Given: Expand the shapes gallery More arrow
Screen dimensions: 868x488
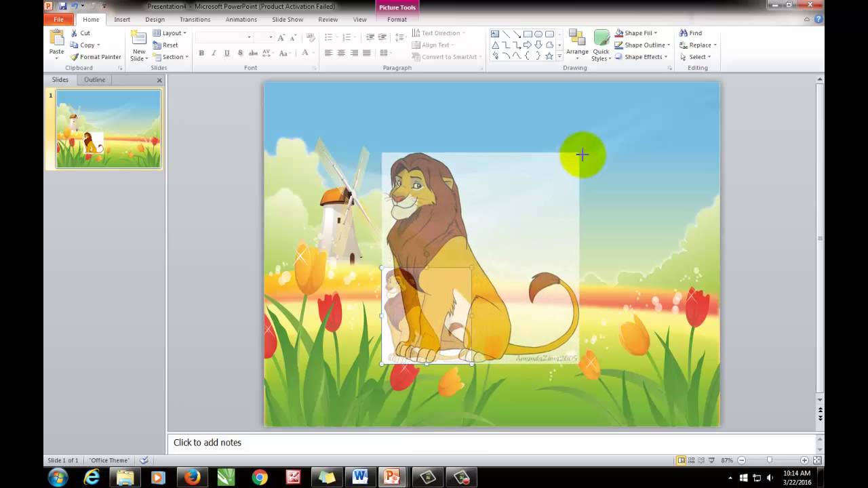Looking at the screenshot, I should pos(559,56).
